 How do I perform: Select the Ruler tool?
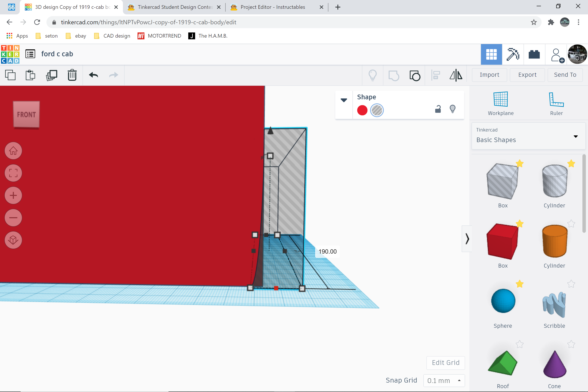(556, 104)
